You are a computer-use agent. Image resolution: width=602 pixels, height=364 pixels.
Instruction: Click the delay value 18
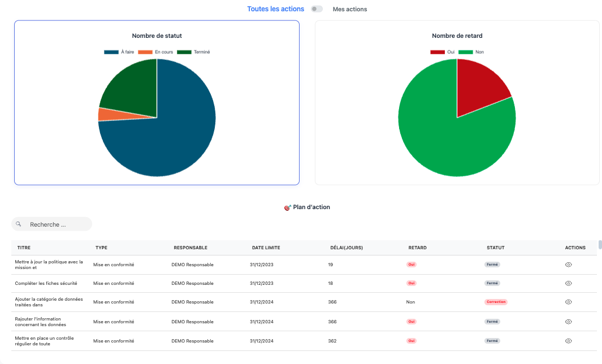pos(331,283)
